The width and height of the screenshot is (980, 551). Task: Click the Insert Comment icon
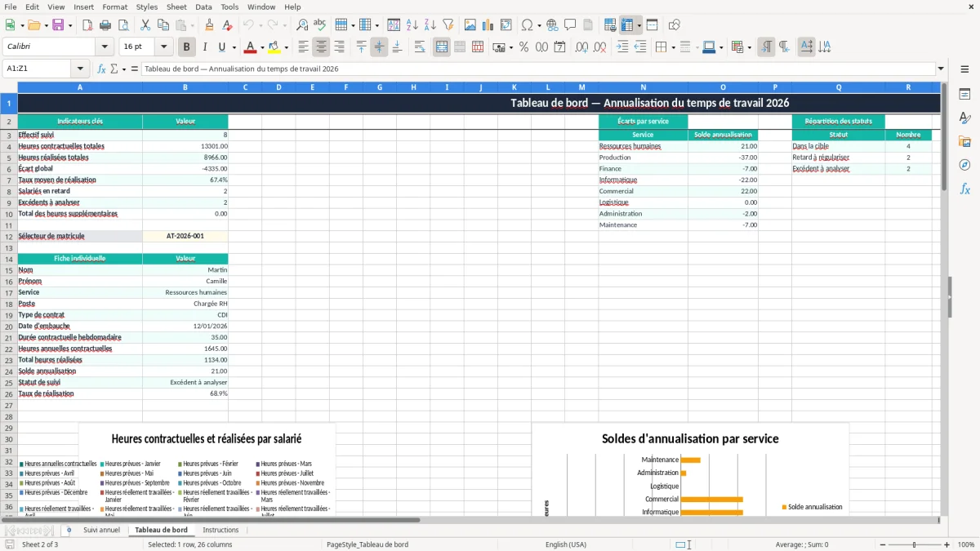point(570,25)
